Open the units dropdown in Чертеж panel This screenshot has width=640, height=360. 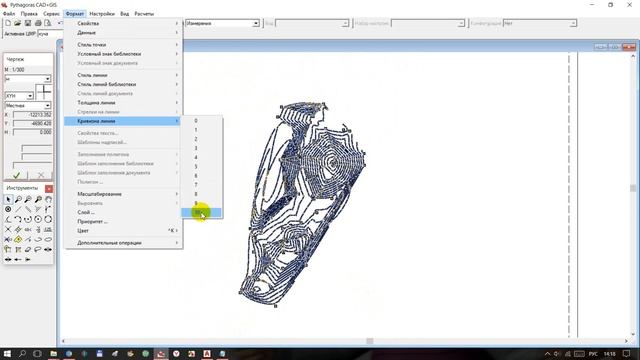pyautogui.click(x=47, y=78)
